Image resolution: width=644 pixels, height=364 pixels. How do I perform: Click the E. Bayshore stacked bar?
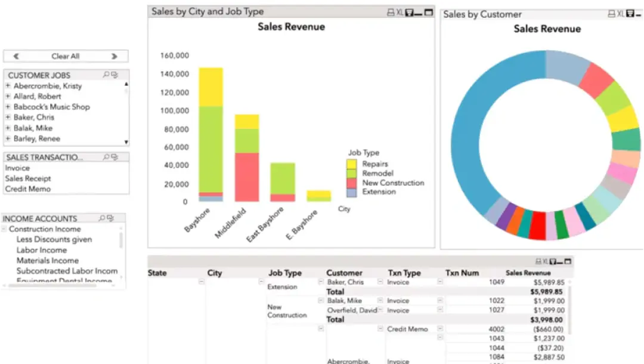click(x=318, y=196)
